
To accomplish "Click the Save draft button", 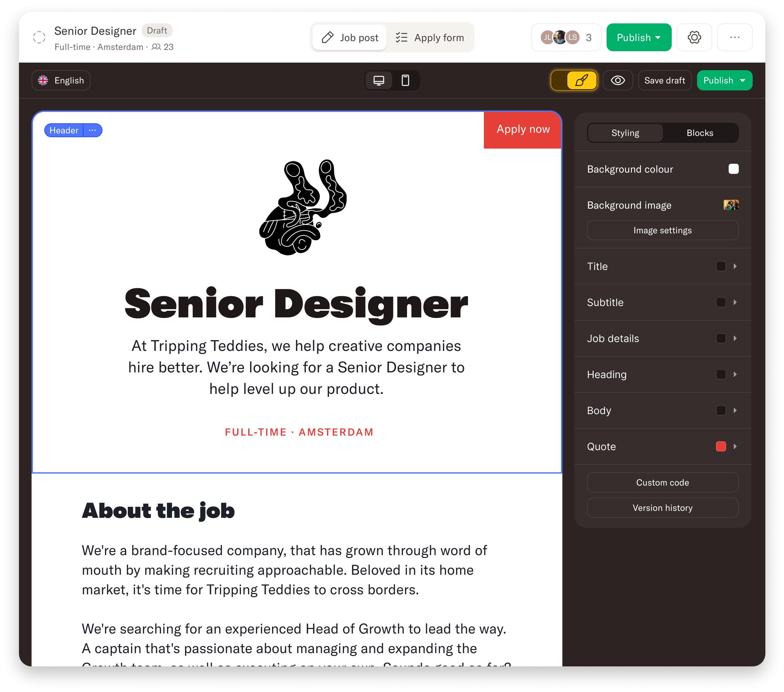I will pyautogui.click(x=664, y=81).
